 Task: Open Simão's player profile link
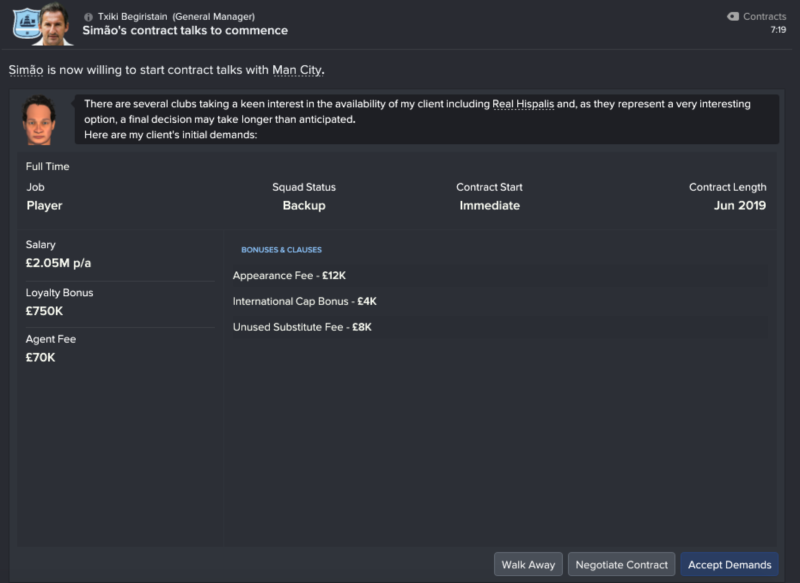[26, 70]
